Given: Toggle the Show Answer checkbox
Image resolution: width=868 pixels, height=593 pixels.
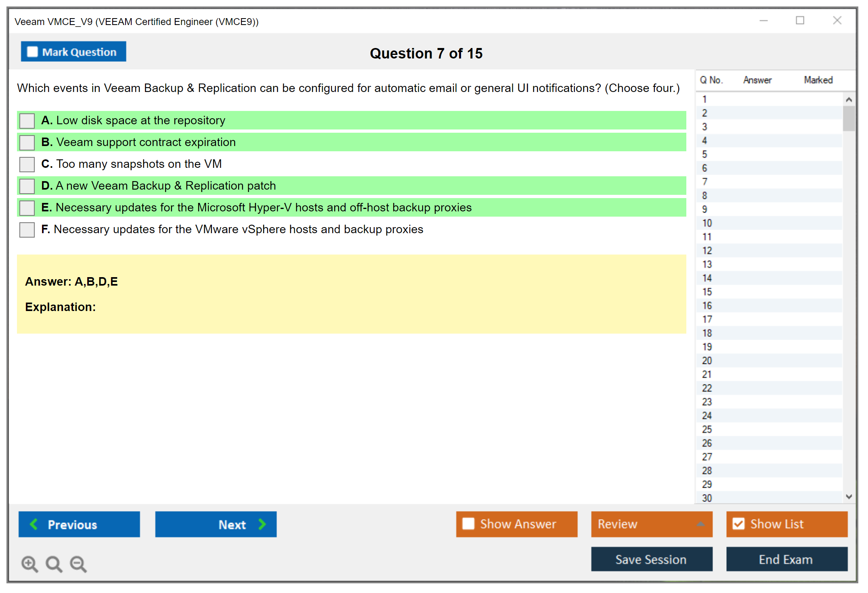Looking at the screenshot, I should click(468, 524).
